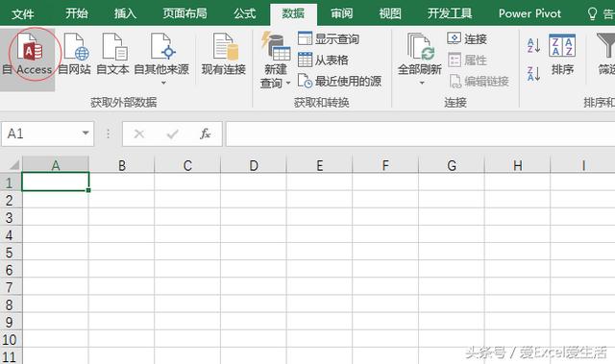Select column H header
The height and width of the screenshot is (364, 615).
(517, 165)
